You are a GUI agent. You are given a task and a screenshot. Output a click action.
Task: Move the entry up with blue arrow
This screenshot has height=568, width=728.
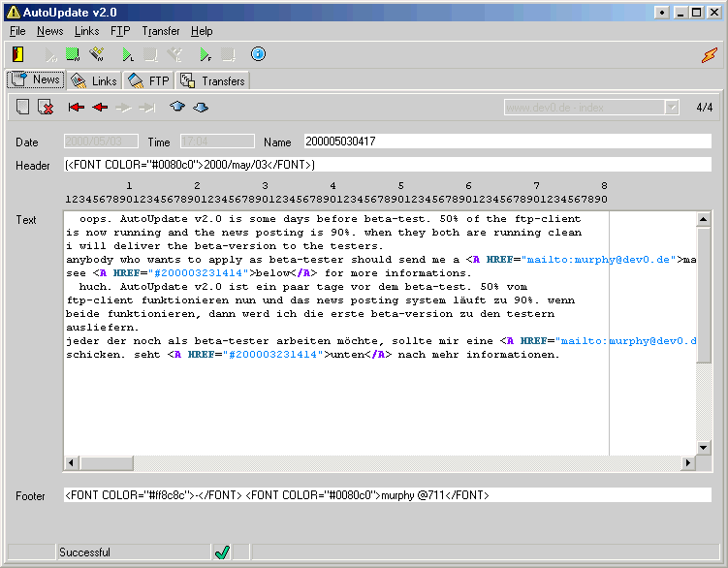(177, 107)
